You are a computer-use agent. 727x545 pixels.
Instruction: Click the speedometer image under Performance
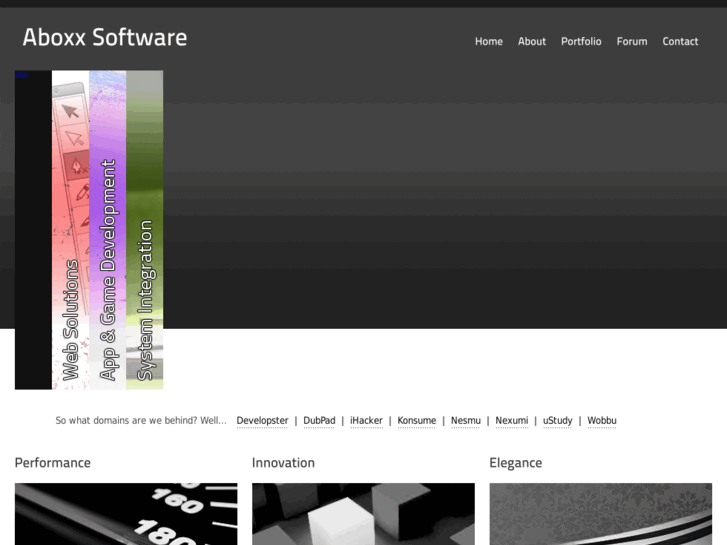point(126,514)
